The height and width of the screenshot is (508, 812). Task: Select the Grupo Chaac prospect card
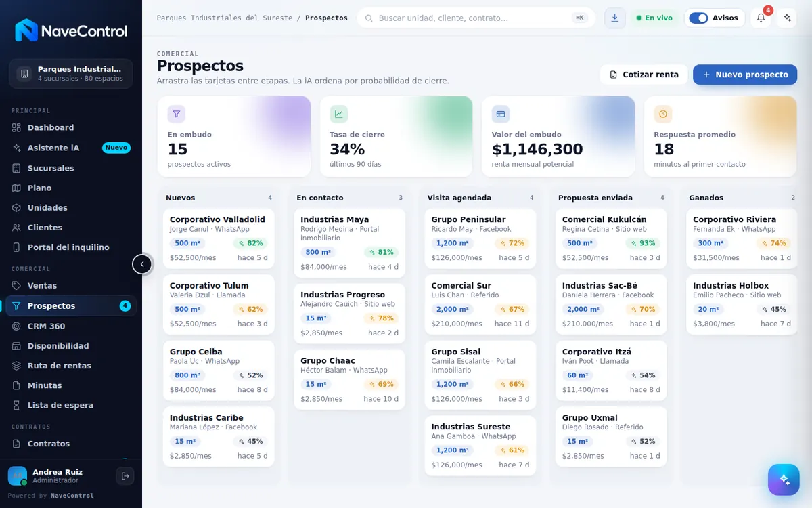(349, 380)
